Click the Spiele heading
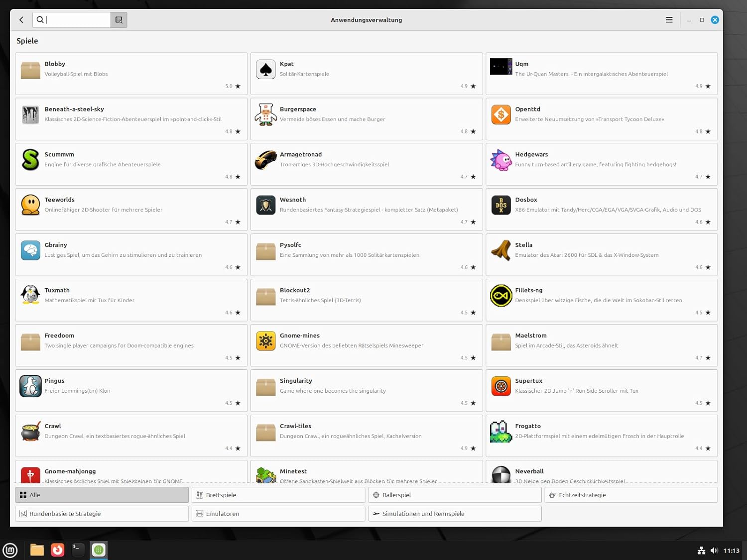This screenshot has height=560, width=747. (x=27, y=41)
